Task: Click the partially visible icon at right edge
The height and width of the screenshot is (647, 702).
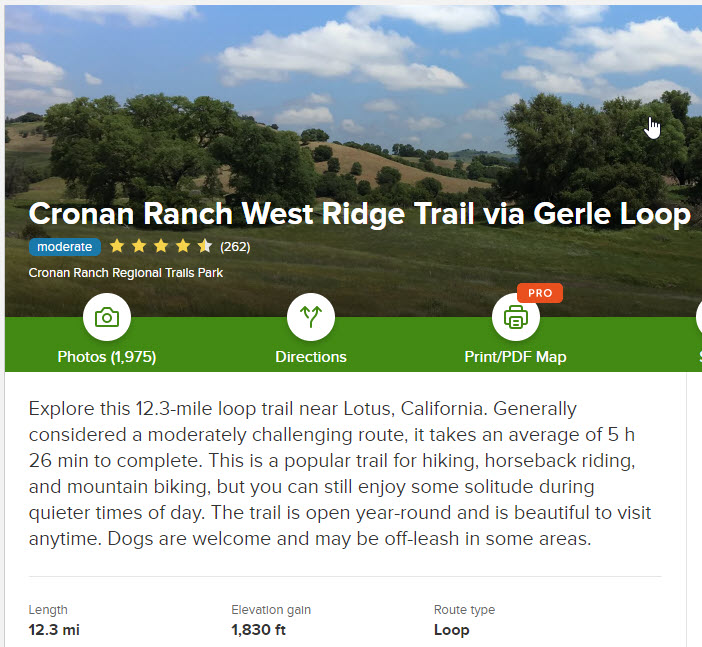Action: [x=698, y=318]
